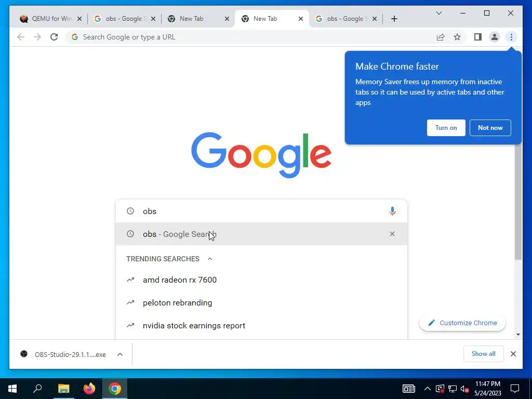Close the active New Tab
The width and height of the screenshot is (532, 399).
coord(301,19)
